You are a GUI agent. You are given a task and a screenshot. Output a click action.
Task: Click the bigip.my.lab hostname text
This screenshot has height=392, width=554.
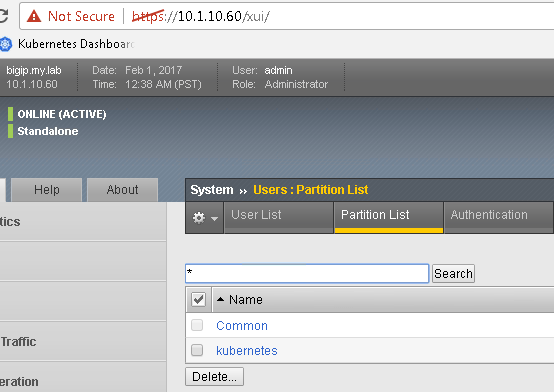[34, 70]
